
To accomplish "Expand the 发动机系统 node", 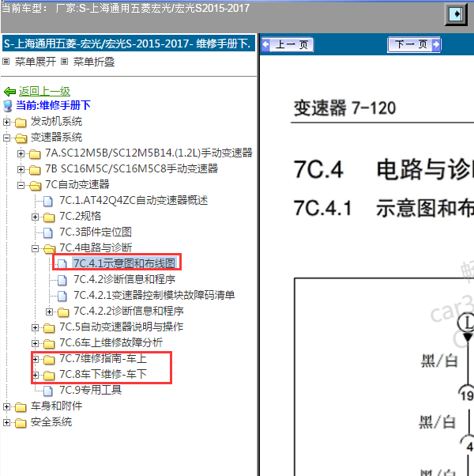I will tap(6, 122).
